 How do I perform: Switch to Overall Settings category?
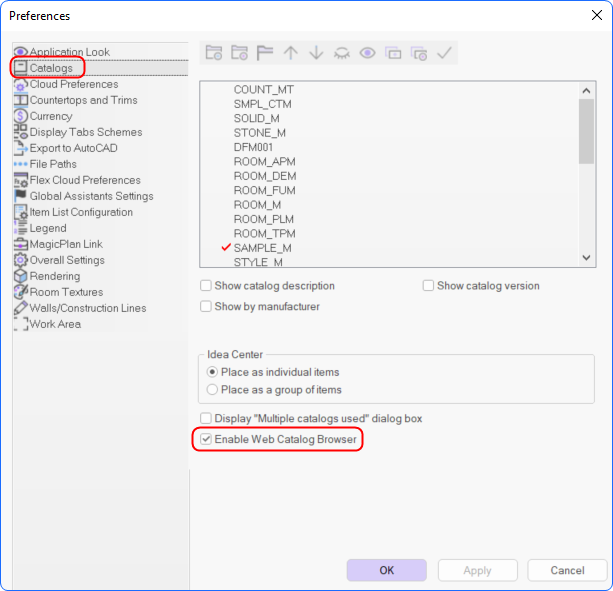point(67,260)
